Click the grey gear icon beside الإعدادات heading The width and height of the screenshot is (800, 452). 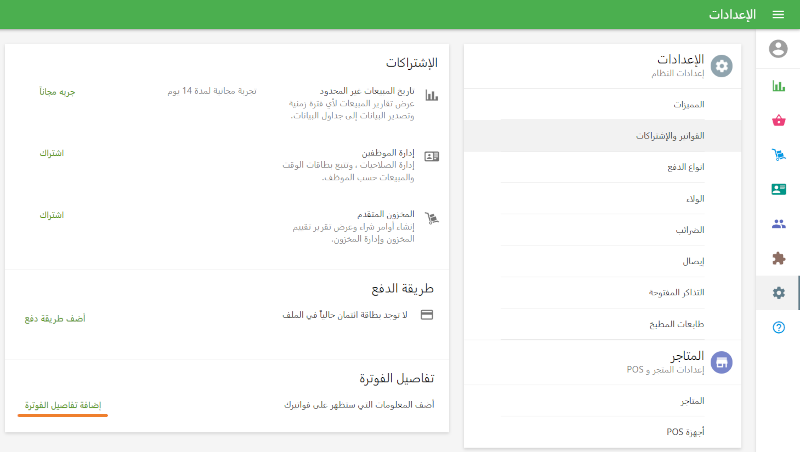[x=721, y=66]
